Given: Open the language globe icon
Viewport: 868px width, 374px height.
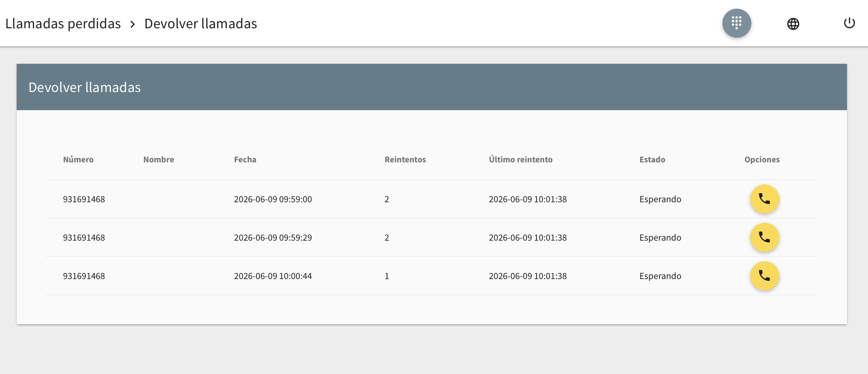Looking at the screenshot, I should (x=793, y=24).
